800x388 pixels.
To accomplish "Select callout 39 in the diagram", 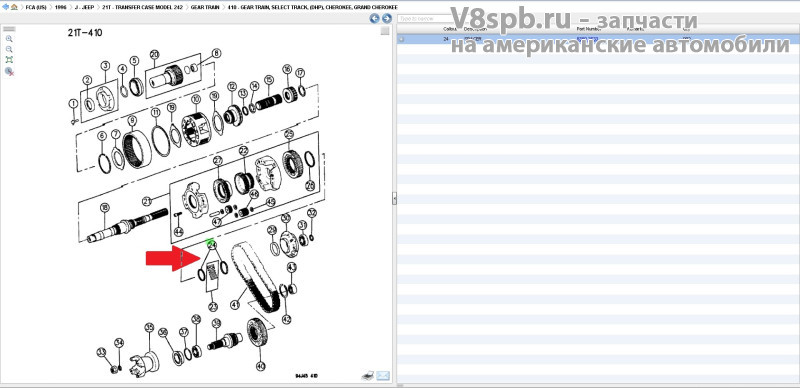I will [216, 323].
